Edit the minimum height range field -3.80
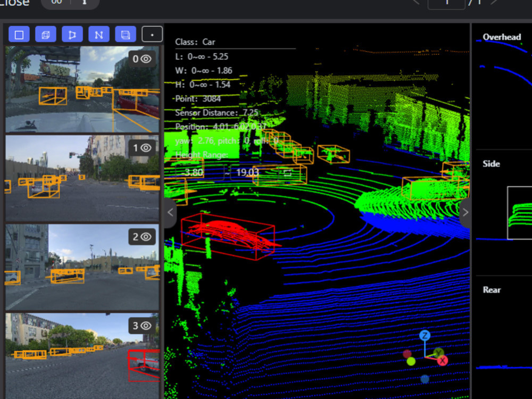532x399 pixels. coord(199,172)
